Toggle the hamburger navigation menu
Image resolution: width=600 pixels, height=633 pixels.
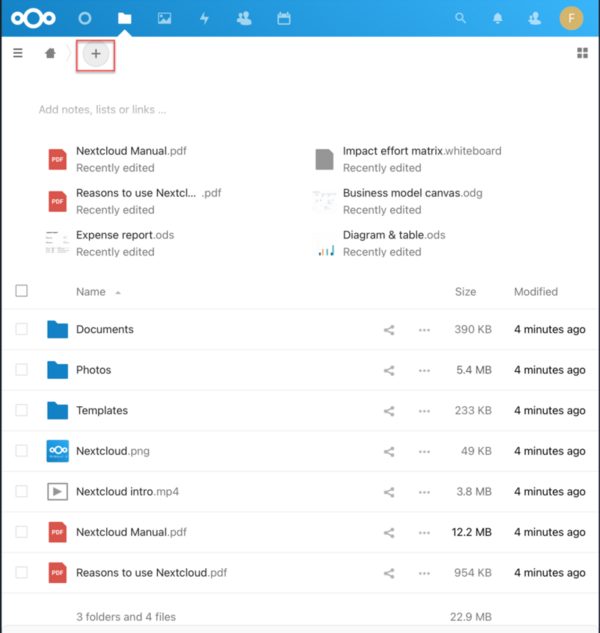[18, 53]
